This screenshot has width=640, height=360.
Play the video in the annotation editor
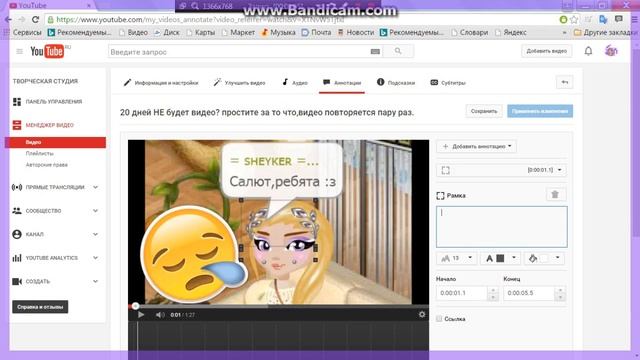click(141, 315)
